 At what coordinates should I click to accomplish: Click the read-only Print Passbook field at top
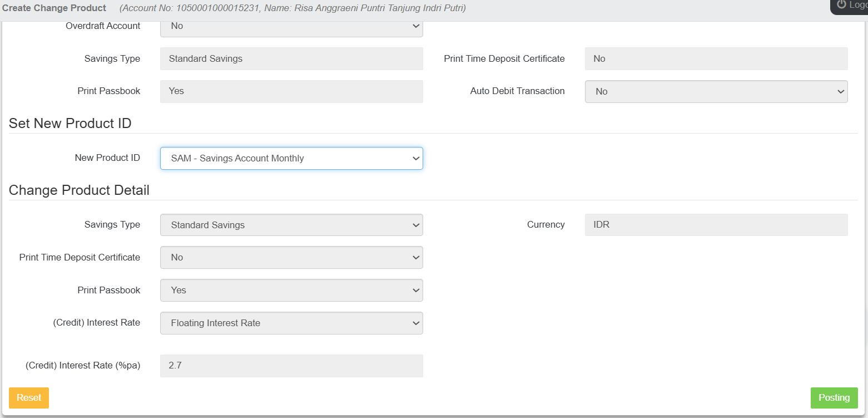pyautogui.click(x=291, y=91)
